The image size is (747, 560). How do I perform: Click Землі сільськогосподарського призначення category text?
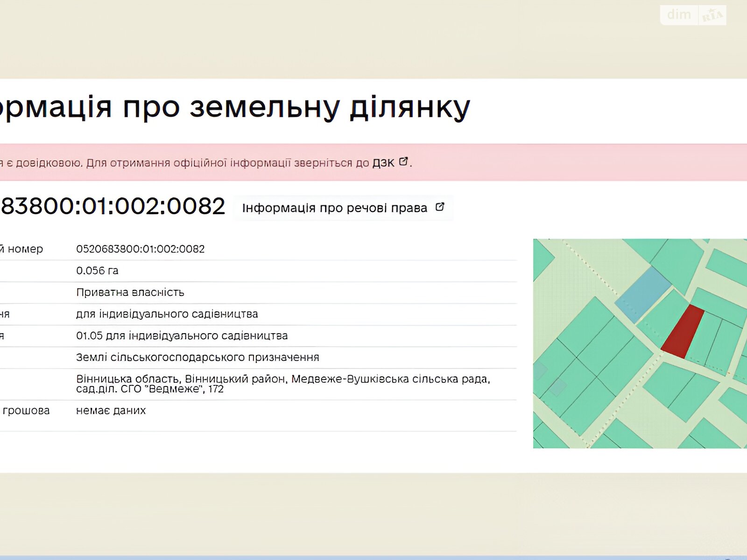197,357
